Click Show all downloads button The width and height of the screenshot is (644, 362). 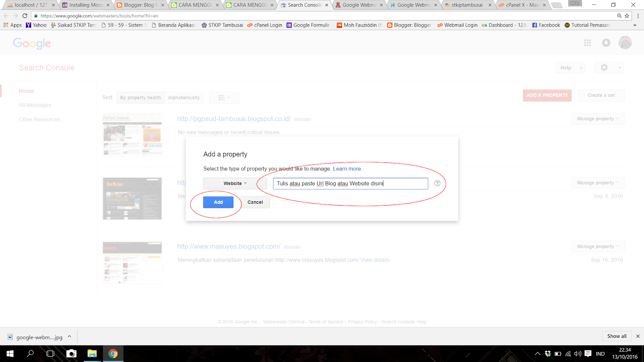pos(617,336)
